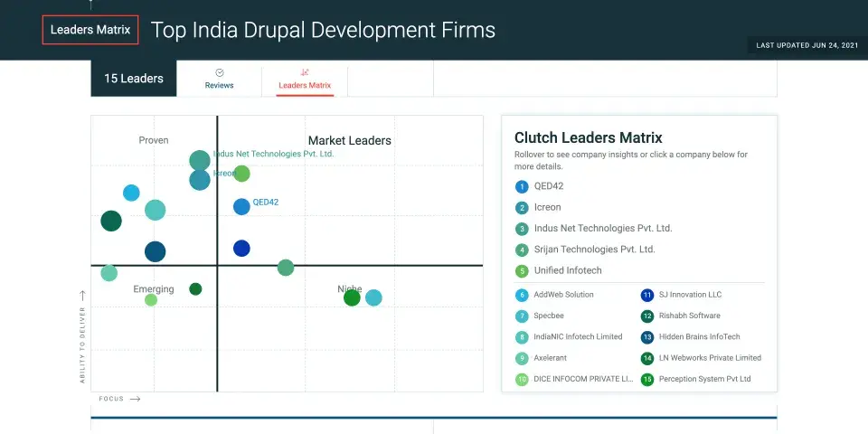Click the number 8 badge for IndiaNIC Infotech
This screenshot has width=868, height=434.
(522, 337)
